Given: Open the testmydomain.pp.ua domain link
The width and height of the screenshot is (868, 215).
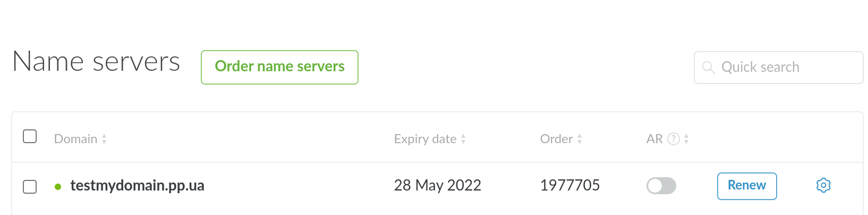Looking at the screenshot, I should (137, 186).
